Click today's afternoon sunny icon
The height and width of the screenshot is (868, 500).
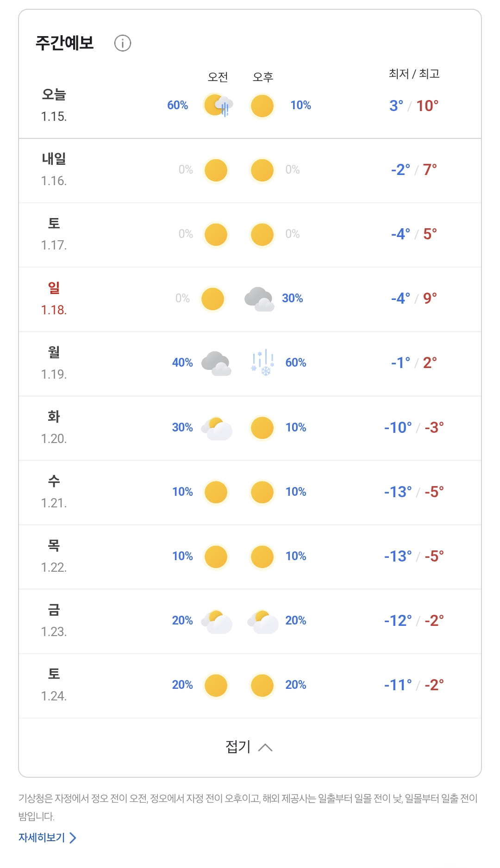[262, 106]
